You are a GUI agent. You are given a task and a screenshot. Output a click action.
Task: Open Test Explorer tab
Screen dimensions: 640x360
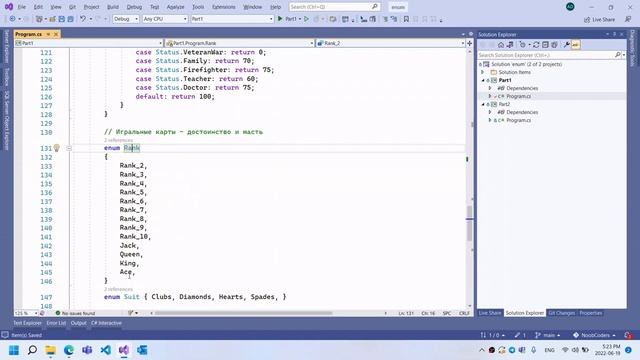coord(27,323)
